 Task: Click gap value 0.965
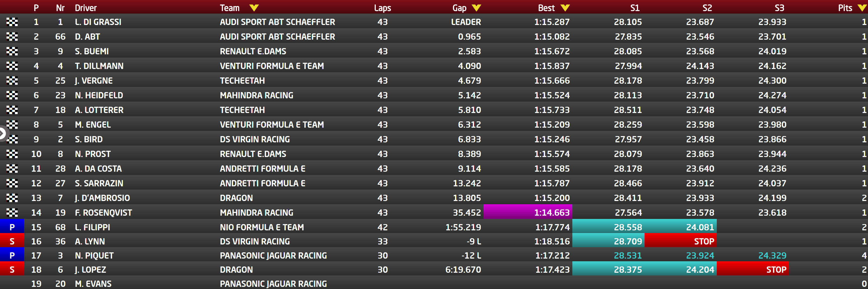pos(469,36)
